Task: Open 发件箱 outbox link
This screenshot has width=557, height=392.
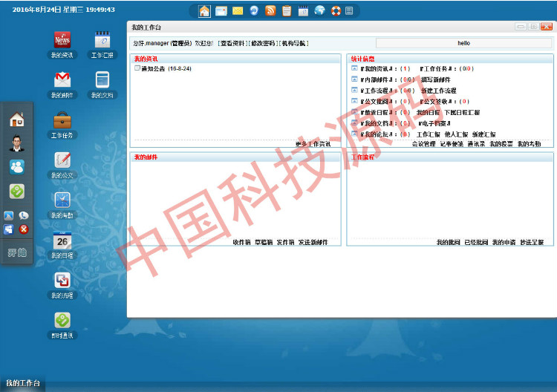Action: [x=285, y=242]
